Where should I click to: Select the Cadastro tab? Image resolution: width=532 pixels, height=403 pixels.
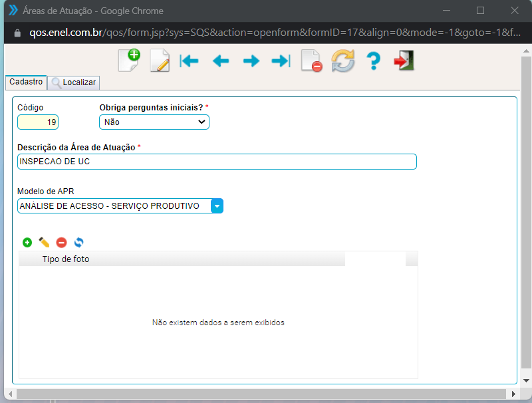click(26, 82)
